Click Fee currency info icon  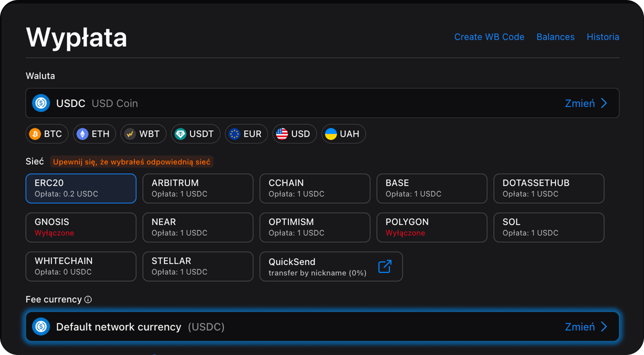88,300
